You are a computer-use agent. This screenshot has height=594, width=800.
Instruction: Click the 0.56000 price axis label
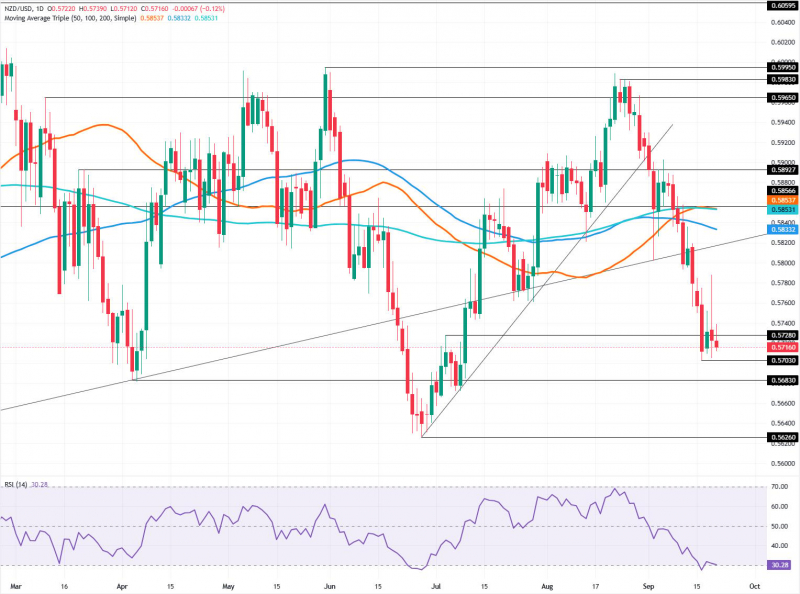coord(783,464)
